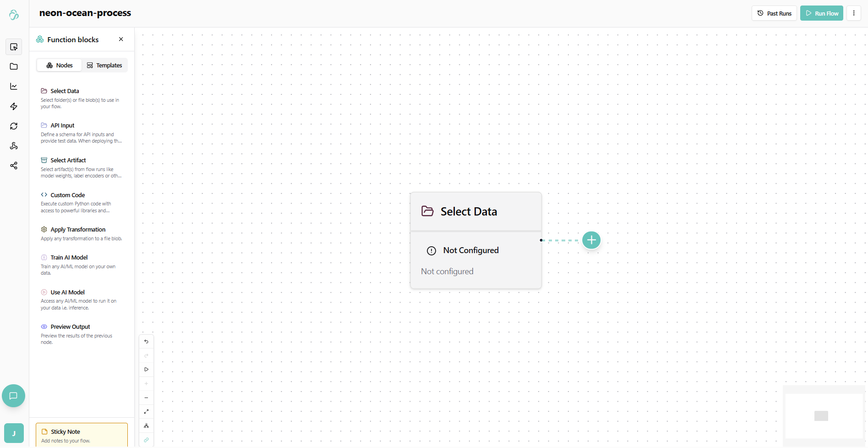Select the Nodes tab

pos(60,66)
